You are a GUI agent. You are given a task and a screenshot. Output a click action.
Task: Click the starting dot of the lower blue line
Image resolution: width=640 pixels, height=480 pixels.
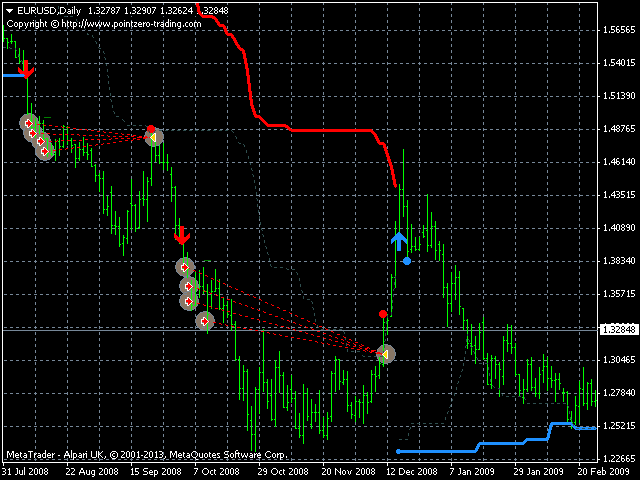[x=398, y=451]
